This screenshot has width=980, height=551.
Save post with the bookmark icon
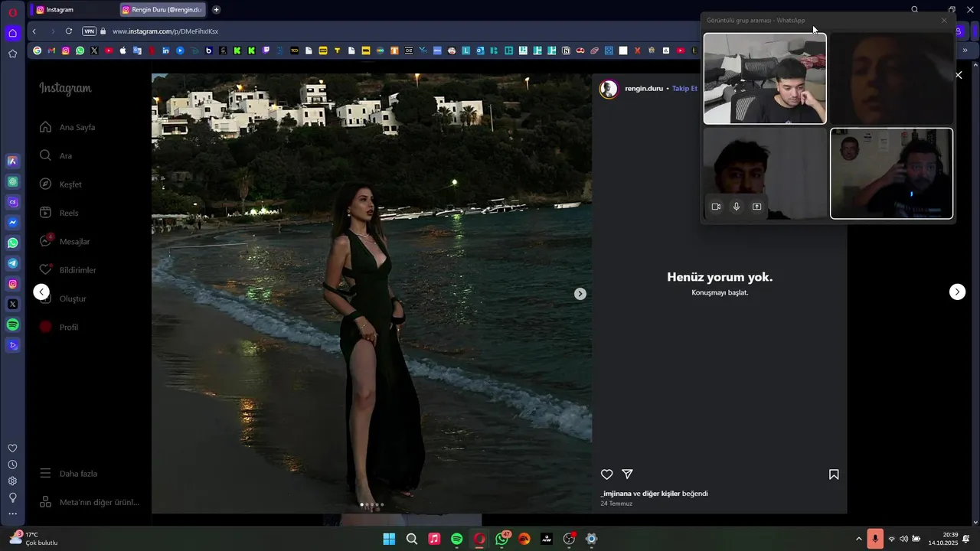[834, 474]
